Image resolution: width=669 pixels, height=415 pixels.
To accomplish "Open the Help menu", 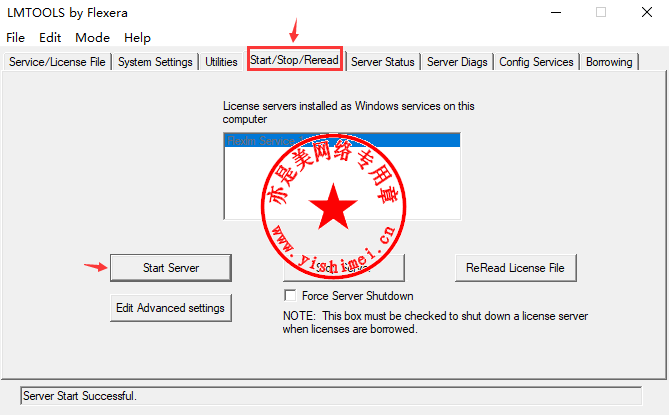I will click(x=137, y=38).
